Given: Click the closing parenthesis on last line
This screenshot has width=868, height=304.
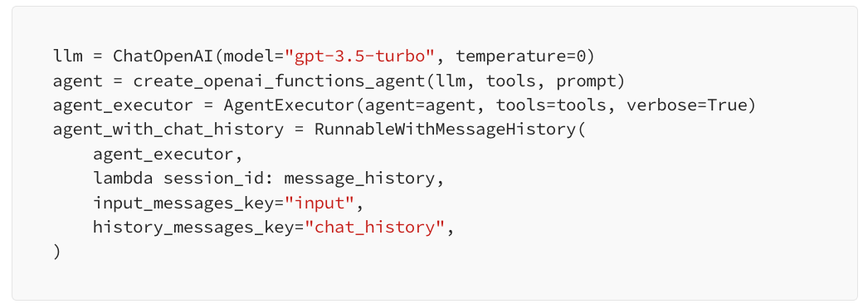Looking at the screenshot, I should [56, 252].
